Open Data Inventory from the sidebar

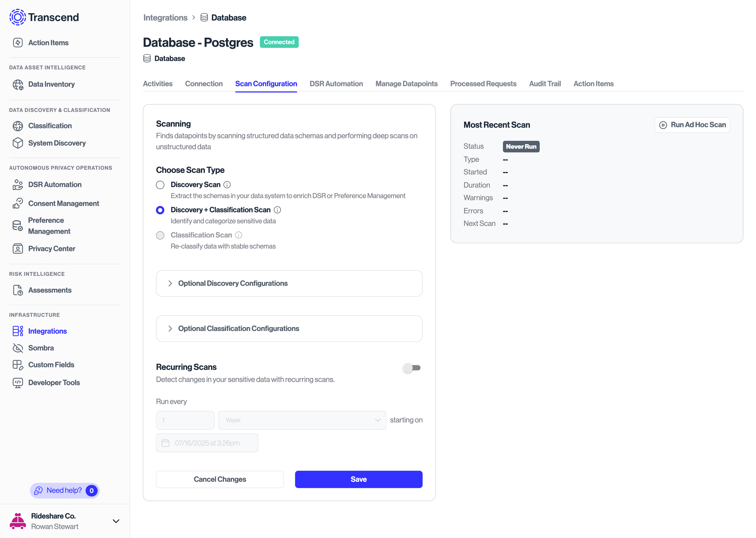pyautogui.click(x=51, y=84)
